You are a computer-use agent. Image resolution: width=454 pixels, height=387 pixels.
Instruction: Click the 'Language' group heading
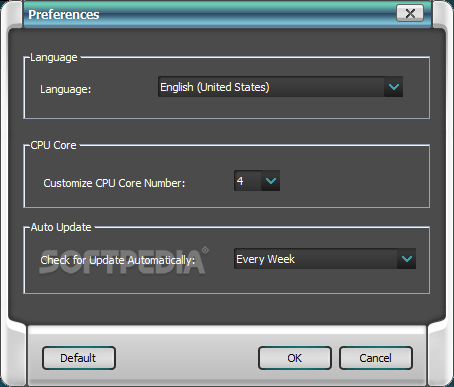54,58
